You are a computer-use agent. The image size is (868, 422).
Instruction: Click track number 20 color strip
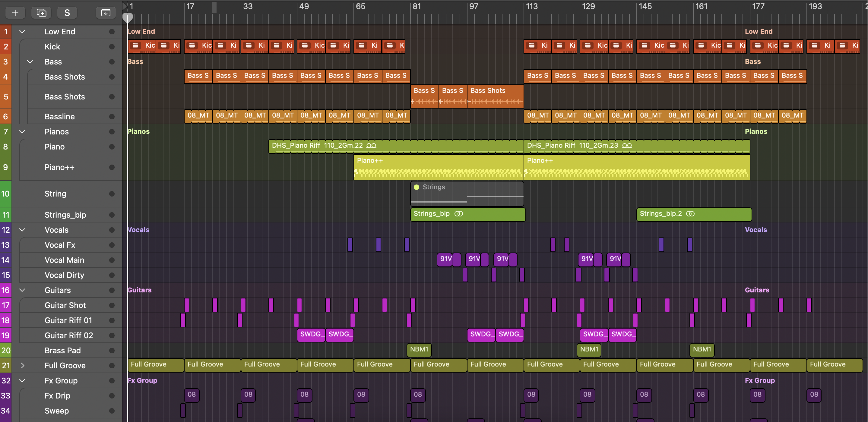tap(6, 351)
